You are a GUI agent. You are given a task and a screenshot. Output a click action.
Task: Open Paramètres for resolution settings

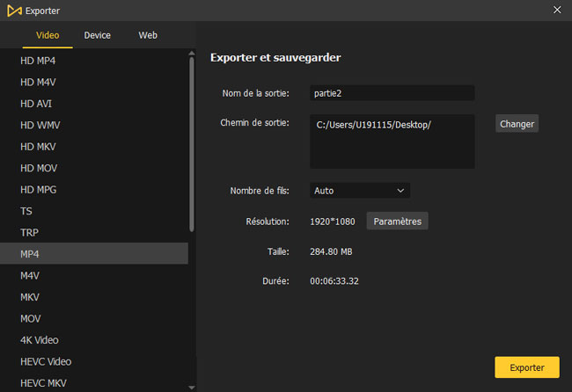pos(397,221)
